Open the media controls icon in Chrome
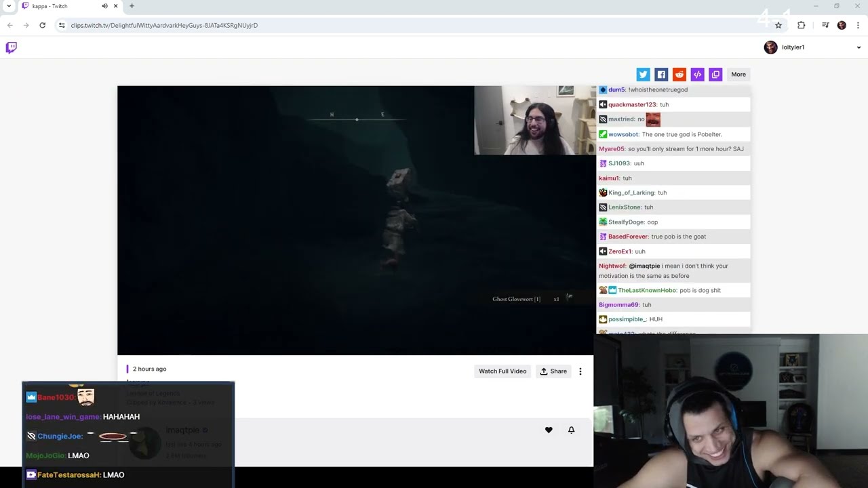This screenshot has width=868, height=488. click(x=825, y=25)
